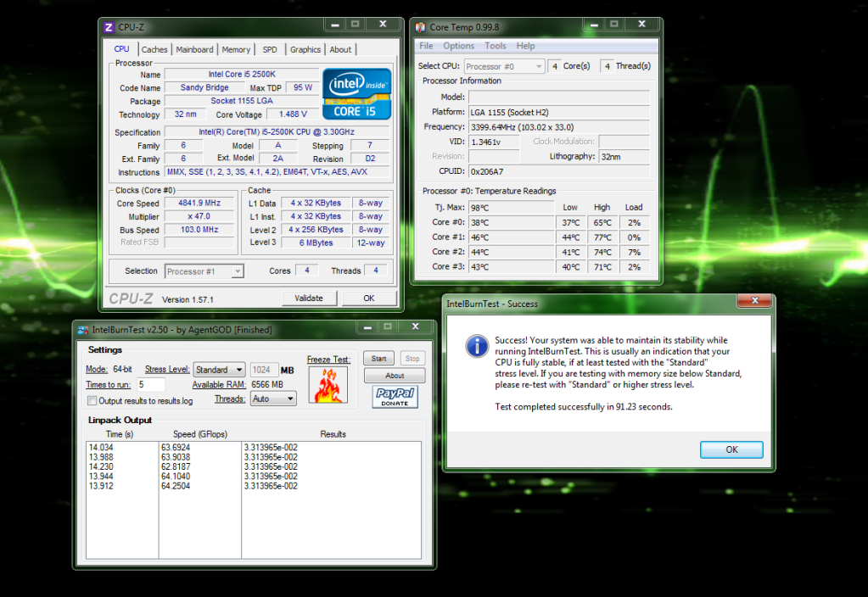The width and height of the screenshot is (868, 597).
Task: Click the VID value 1.3461v
Action: [494, 142]
